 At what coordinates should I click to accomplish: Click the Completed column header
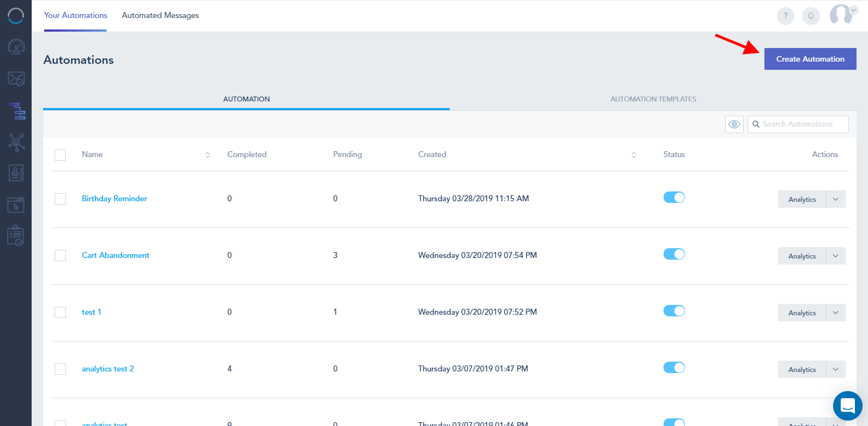point(247,154)
